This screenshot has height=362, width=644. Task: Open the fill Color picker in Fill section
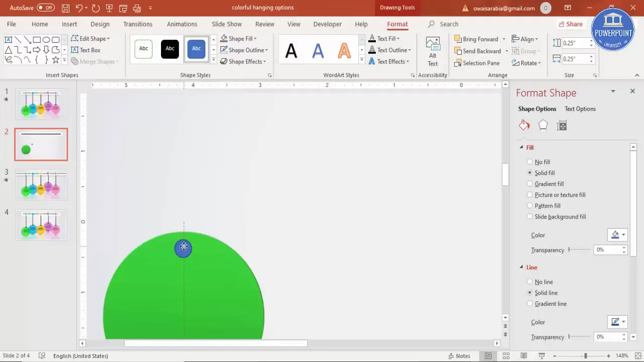pyautogui.click(x=617, y=235)
